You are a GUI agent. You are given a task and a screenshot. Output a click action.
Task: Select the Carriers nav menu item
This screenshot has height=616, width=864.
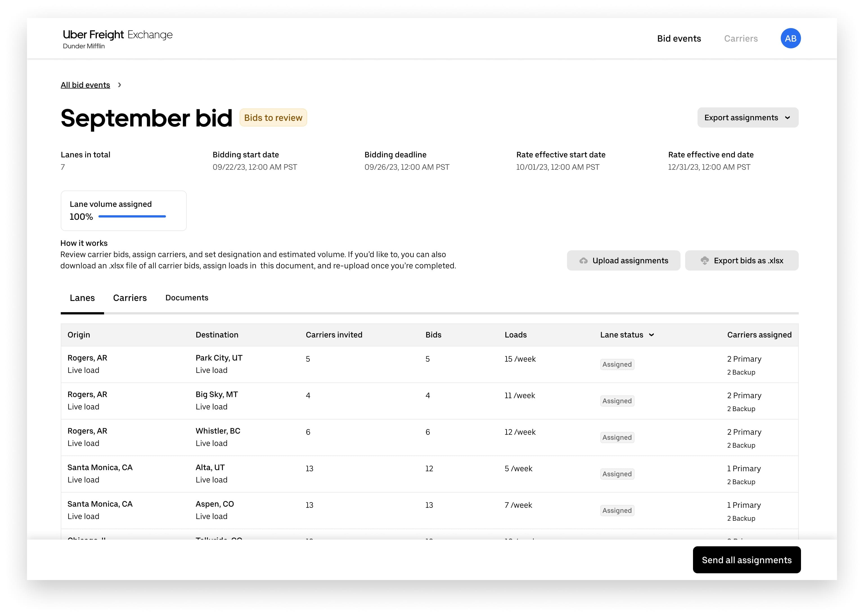coord(741,38)
